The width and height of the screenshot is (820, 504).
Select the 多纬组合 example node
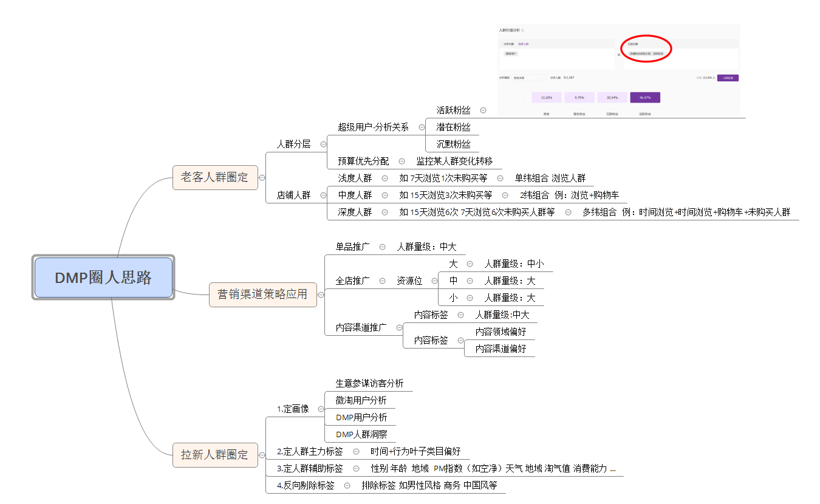pos(686,213)
